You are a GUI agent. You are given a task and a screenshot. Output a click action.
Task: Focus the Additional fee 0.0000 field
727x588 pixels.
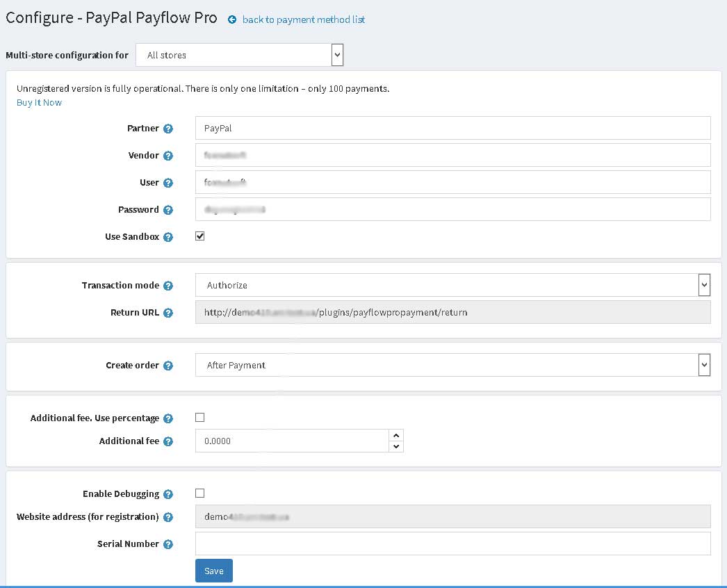pos(292,441)
